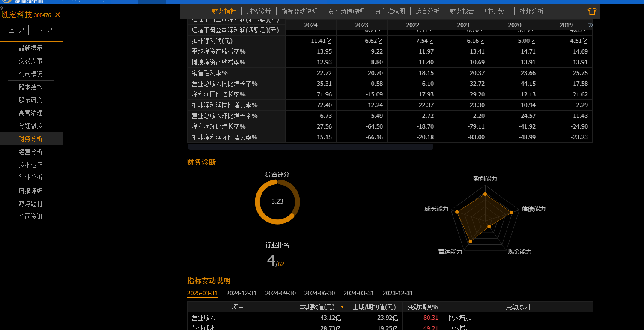Image resolution: width=644 pixels, height=330 pixels.
Task: Click the 变动原因 column header
Action: coord(518,307)
